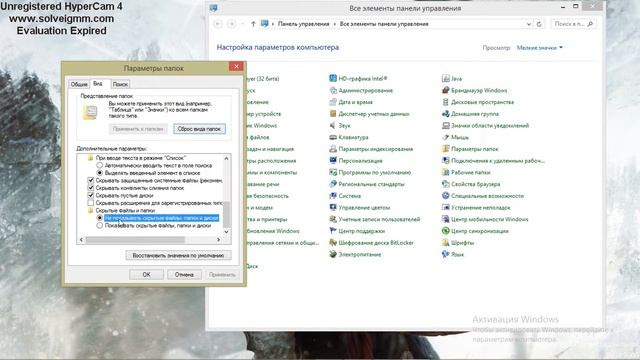Switch to Поиск tab
This screenshot has height=360, width=640.
click(120, 84)
